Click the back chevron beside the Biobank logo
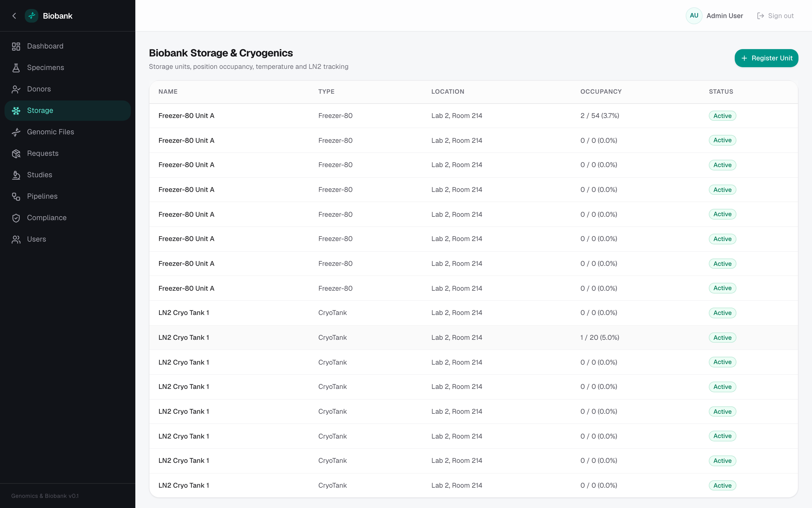This screenshot has height=508, width=812. 14,16
